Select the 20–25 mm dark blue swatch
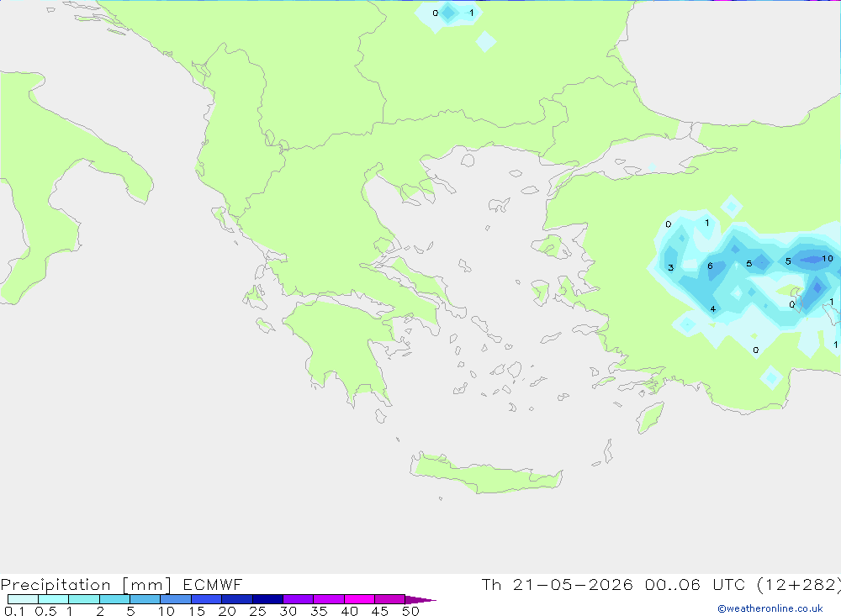This screenshot has width=841, height=616. [237, 599]
